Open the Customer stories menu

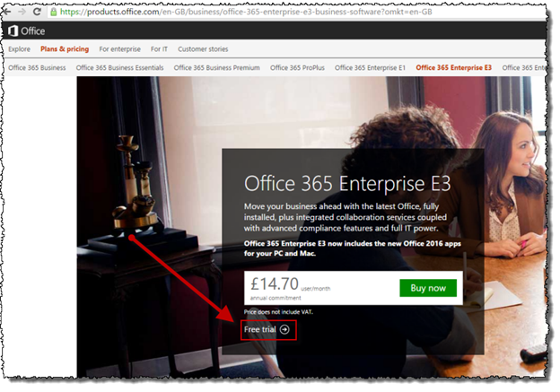pos(203,49)
